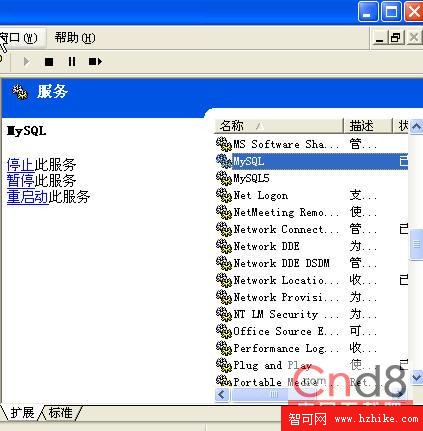Click the gear icon beside MySQL5
The image size is (423, 431).
[224, 178]
